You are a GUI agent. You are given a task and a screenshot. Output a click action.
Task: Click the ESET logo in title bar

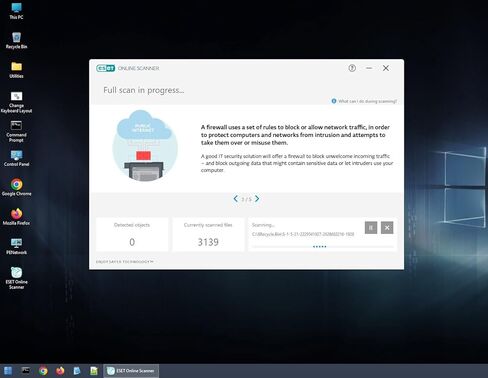(x=106, y=68)
